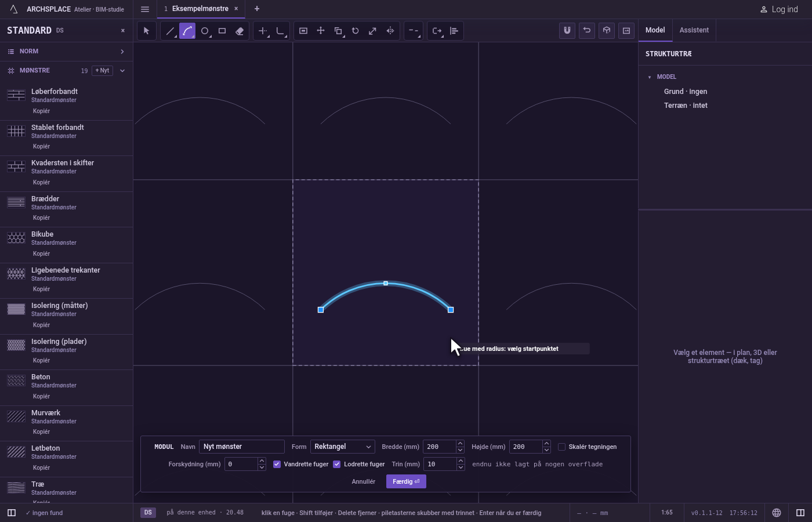Choose the straight line drawing tool
The width and height of the screenshot is (812, 522).
170,31
